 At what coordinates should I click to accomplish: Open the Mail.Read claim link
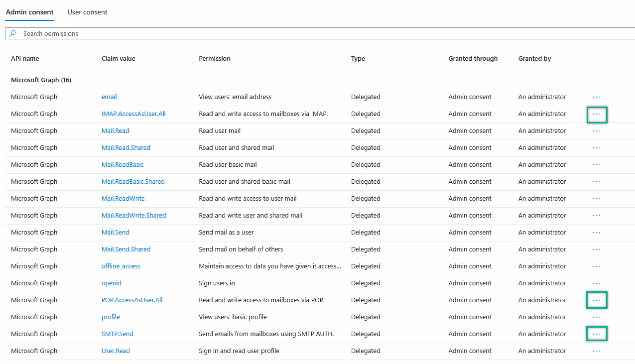click(115, 130)
